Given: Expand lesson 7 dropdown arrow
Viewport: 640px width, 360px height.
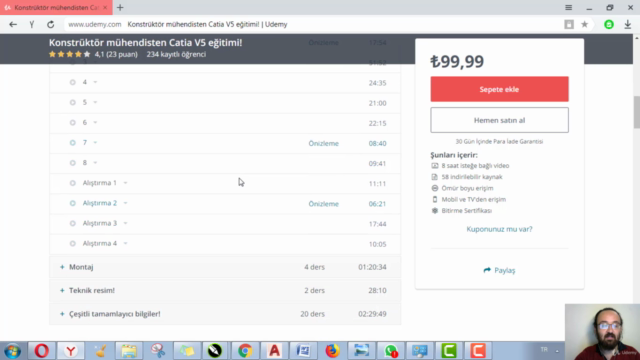Looking at the screenshot, I should (95, 143).
